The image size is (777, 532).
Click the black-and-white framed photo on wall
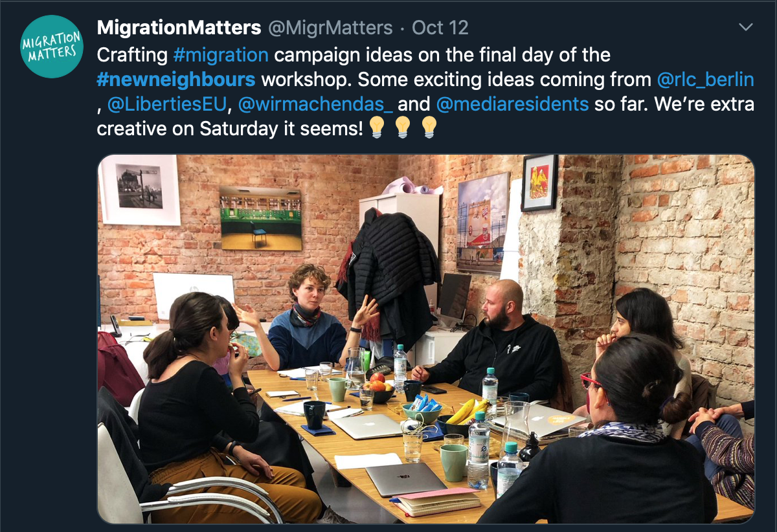[140, 190]
